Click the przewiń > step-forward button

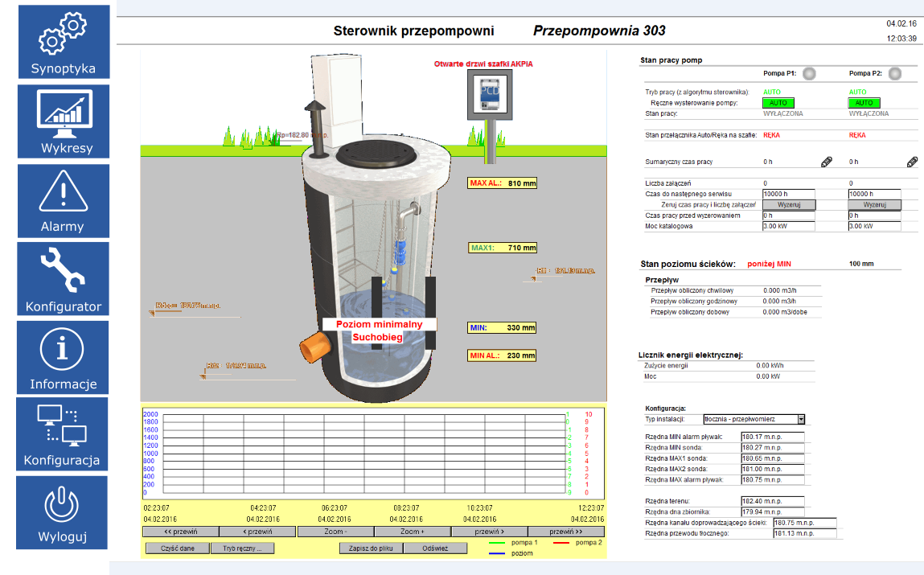(x=489, y=532)
